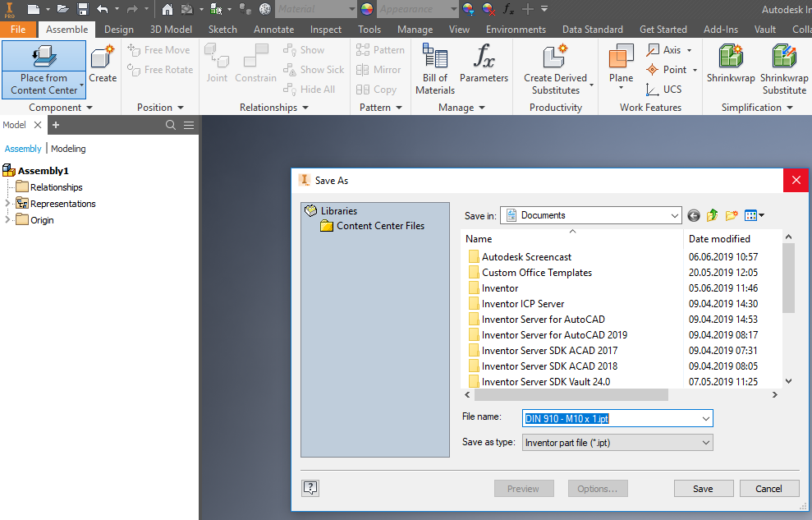Open the View menu
Image resolution: width=812 pixels, height=520 pixels.
click(459, 29)
